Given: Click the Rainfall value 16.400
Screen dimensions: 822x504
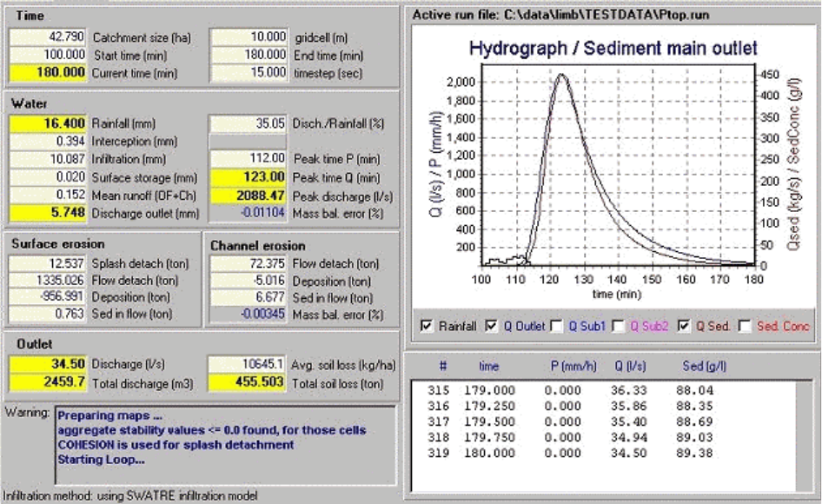Looking at the screenshot, I should [48, 123].
